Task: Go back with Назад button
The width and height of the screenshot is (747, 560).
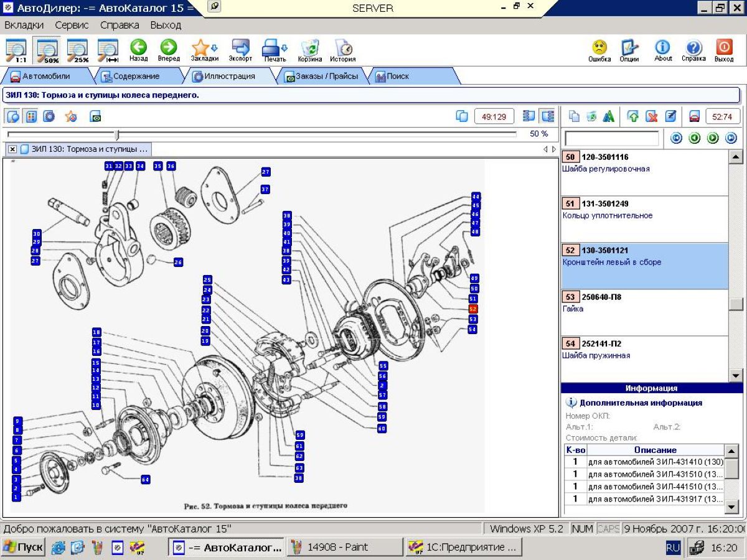Action: (138, 50)
